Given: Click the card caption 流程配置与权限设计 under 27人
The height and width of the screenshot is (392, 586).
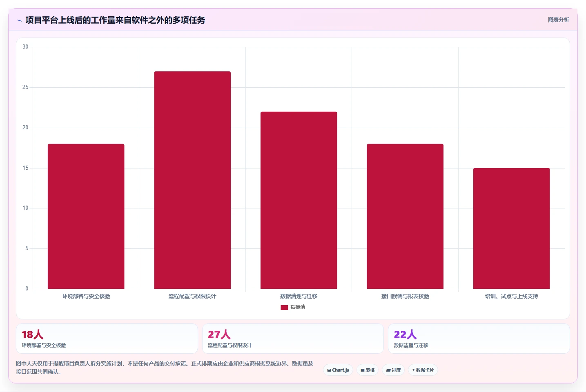Looking at the screenshot, I should 229,345.
